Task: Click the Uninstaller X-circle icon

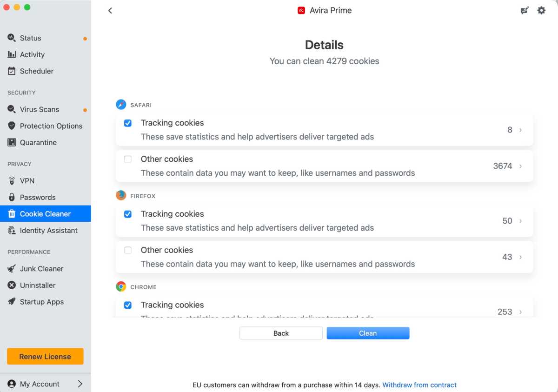Action: click(x=12, y=285)
